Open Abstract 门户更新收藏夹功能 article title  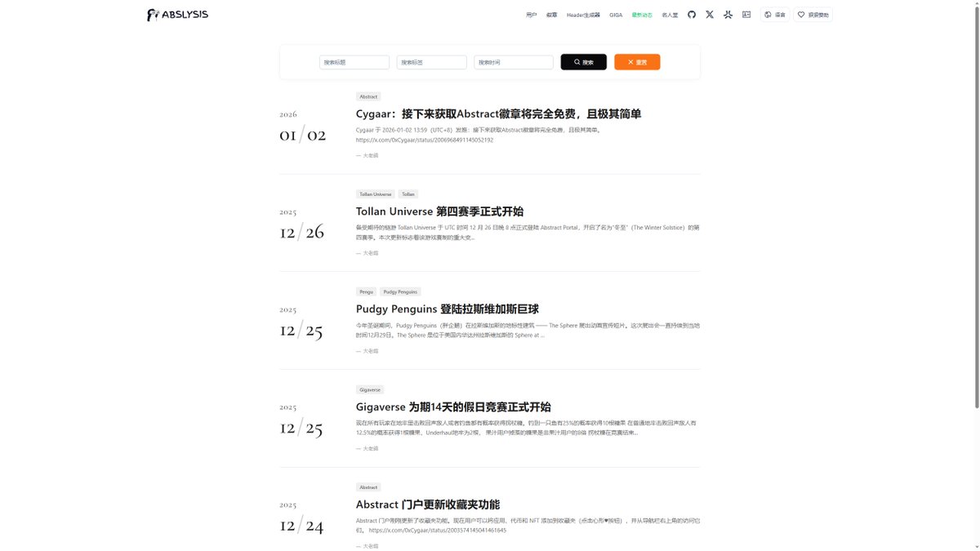(x=428, y=504)
